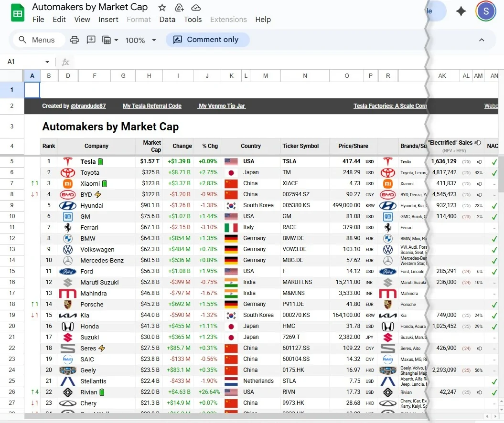Select column H header
504x423 pixels.
(149, 76)
